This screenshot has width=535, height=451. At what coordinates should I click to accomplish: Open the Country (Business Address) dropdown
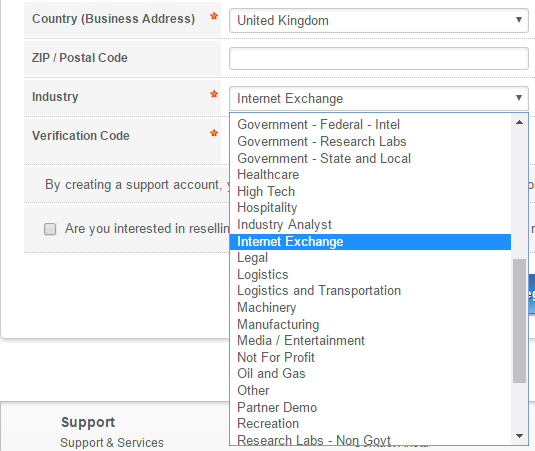click(379, 20)
